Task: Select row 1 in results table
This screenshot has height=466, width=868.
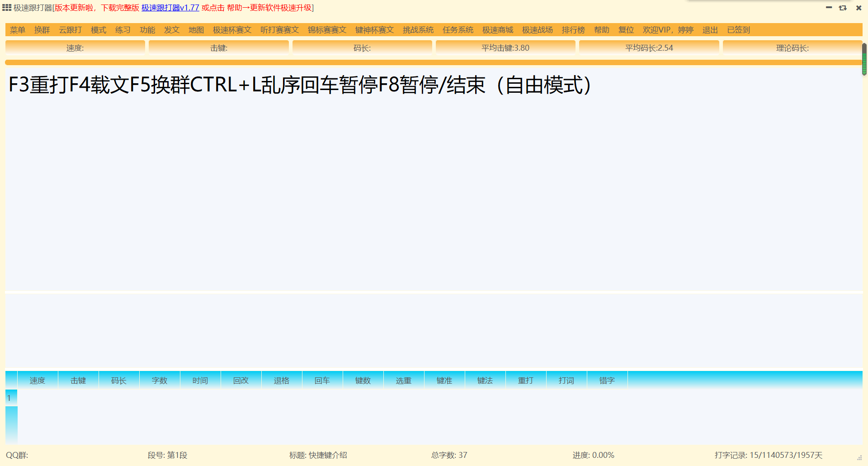Action: click(x=11, y=398)
